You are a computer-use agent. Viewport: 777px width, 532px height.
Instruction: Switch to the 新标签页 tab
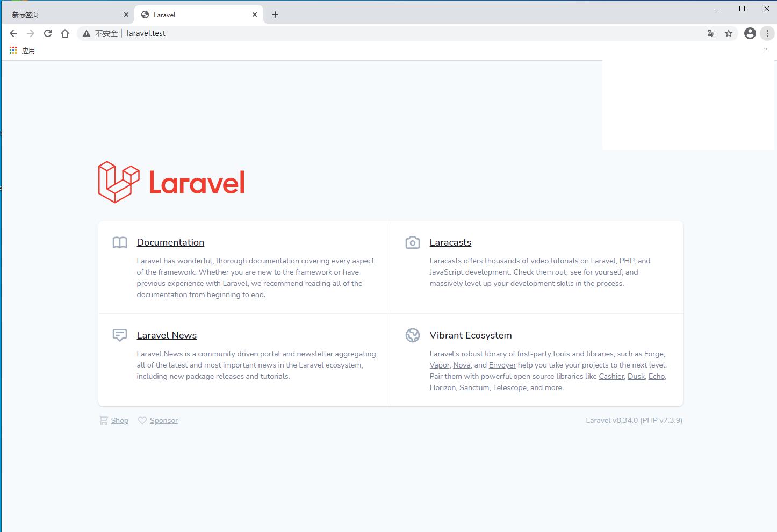tap(67, 15)
